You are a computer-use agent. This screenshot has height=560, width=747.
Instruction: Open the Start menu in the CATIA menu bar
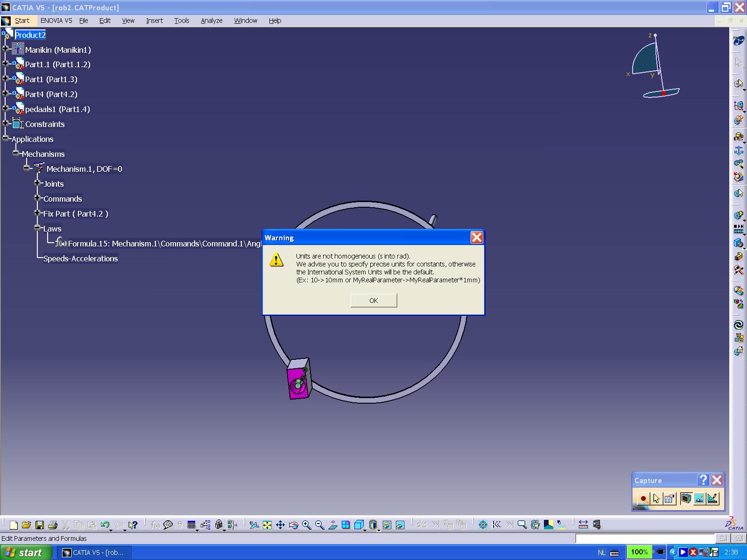tap(22, 21)
